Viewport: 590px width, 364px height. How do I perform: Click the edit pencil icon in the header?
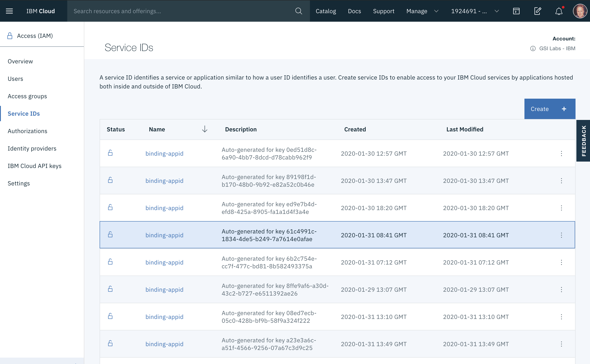(537, 11)
